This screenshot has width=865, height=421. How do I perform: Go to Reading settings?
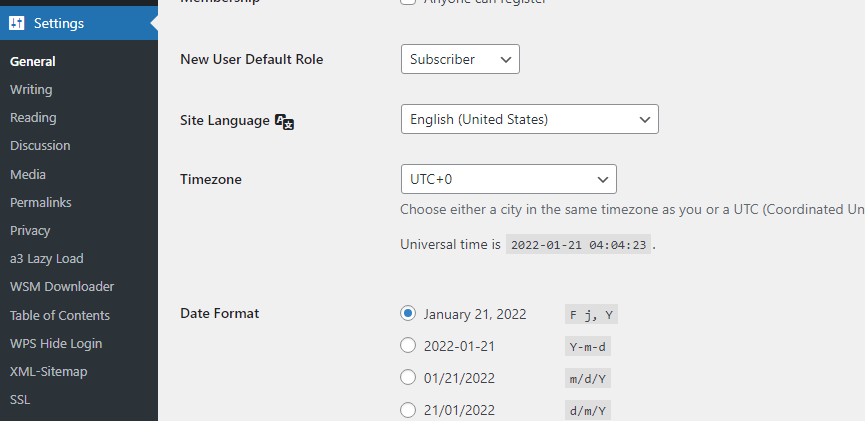point(33,117)
